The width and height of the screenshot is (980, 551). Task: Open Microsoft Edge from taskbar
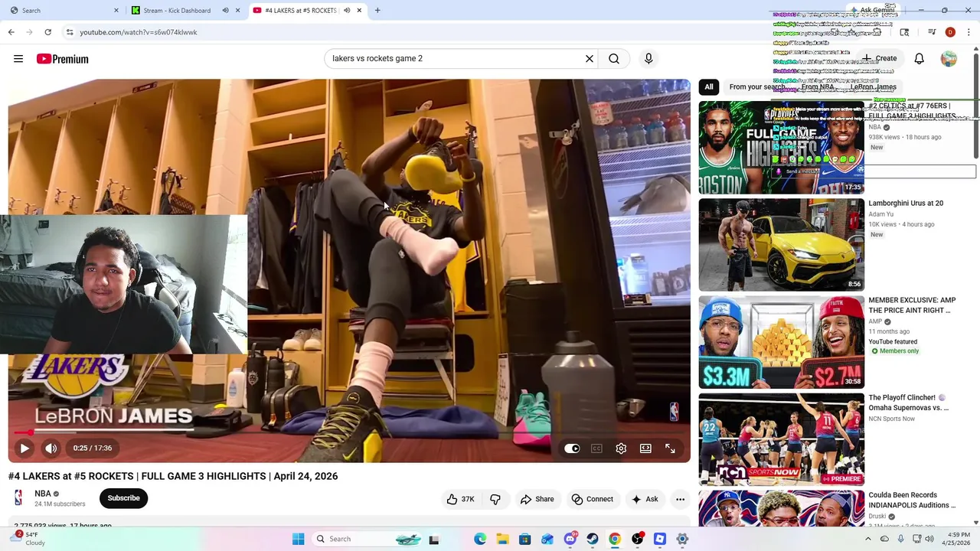[480, 539]
